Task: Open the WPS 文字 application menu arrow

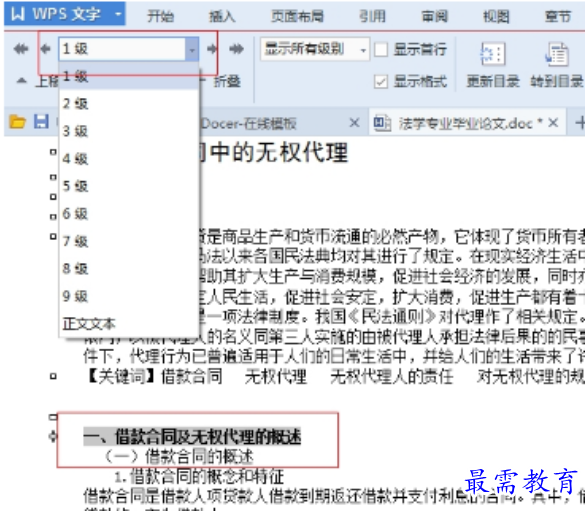Action: point(118,14)
